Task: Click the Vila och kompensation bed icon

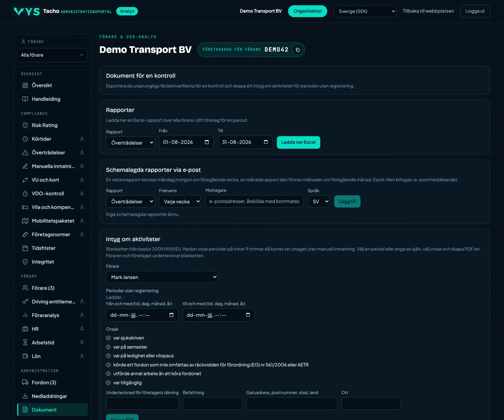Action: [25, 207]
